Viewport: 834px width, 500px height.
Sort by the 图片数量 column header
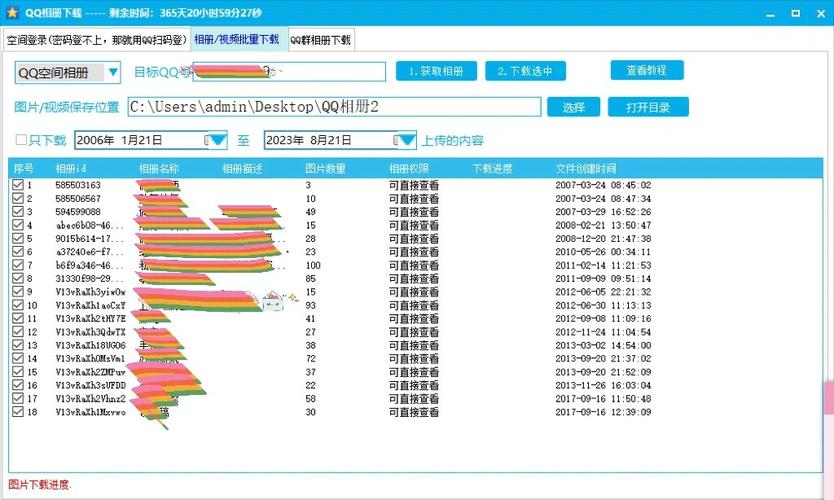click(x=326, y=169)
